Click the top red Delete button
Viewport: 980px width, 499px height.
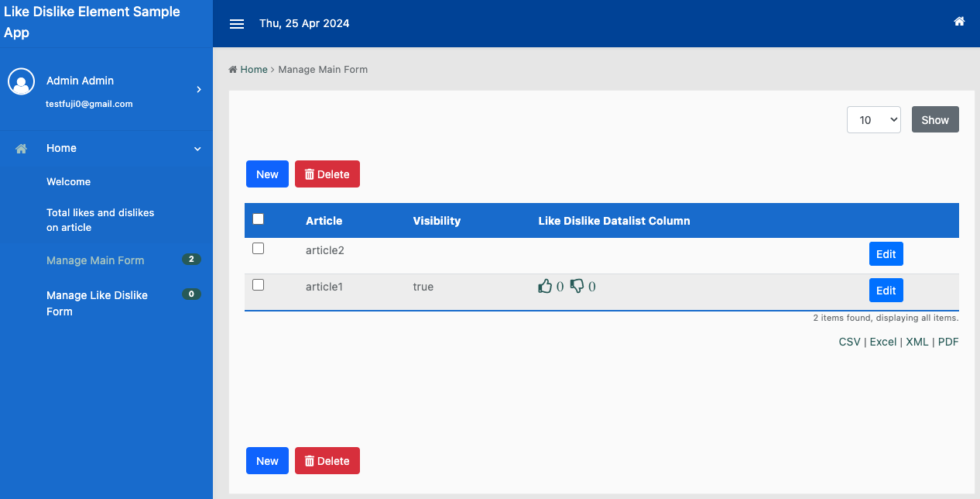pyautogui.click(x=327, y=174)
